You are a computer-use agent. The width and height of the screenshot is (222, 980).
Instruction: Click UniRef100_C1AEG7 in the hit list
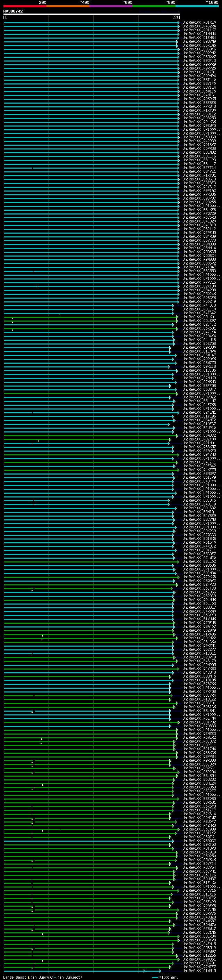[x=199, y=424]
